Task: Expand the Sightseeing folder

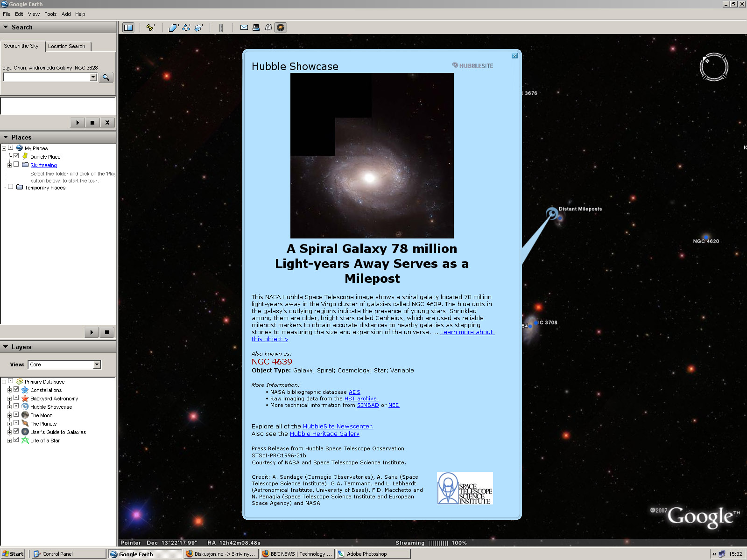Action: (x=9, y=165)
